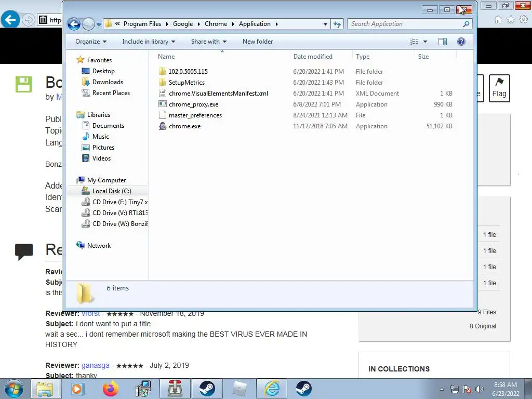Click the Explorer back navigation arrow
This screenshot has height=399, width=532.
(74, 24)
